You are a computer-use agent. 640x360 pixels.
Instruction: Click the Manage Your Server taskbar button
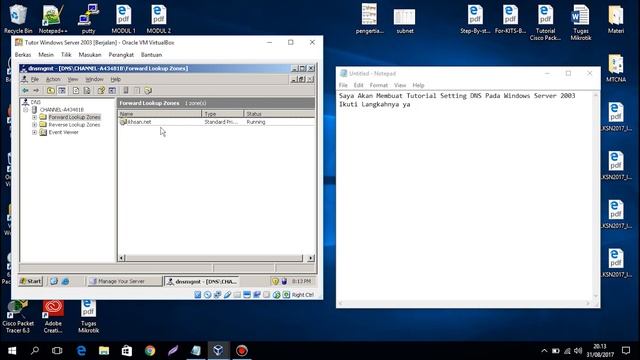click(124, 281)
